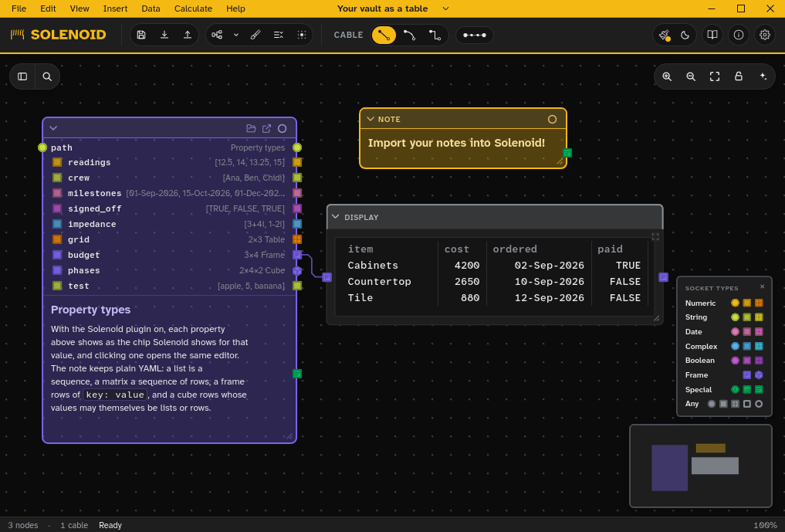This screenshot has width=785, height=532.
Task: Click the DISPLAY node input socket
Action: (x=327, y=277)
